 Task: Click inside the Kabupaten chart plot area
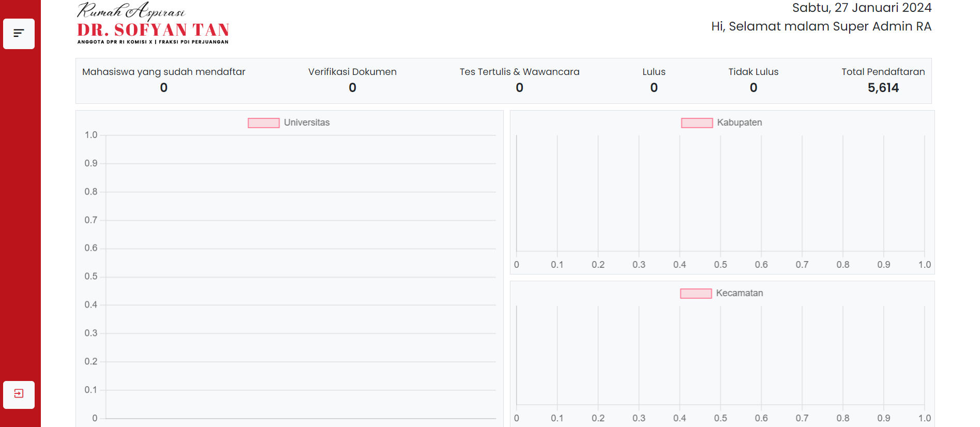[720, 194]
